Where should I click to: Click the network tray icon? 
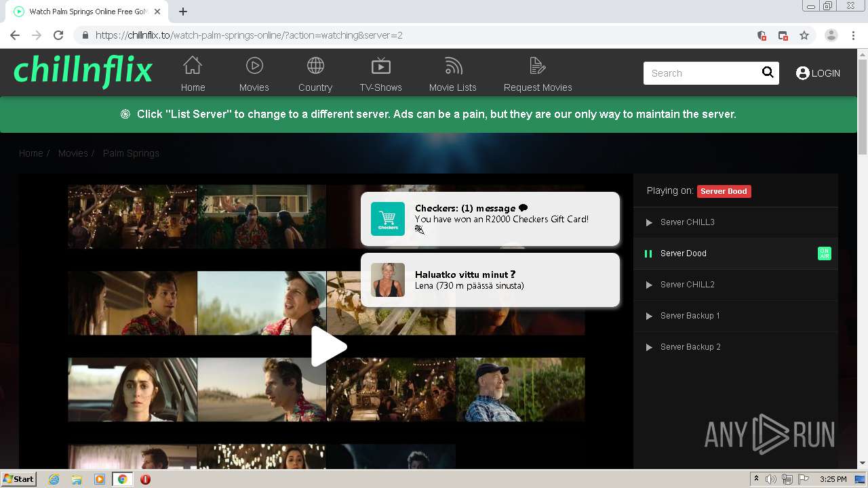click(787, 479)
